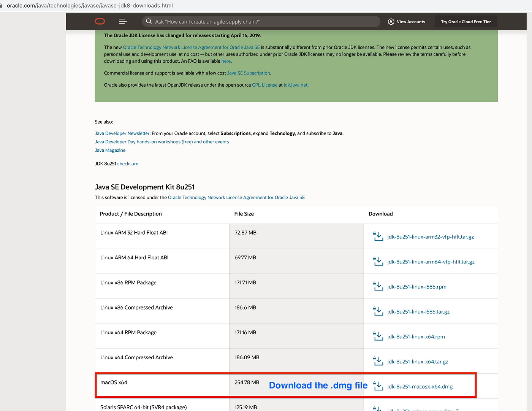Download jdk-8u251-linux-arm64-vfp-hflt.tar.gz
Viewport: 532px width, 411px height.
tap(431, 262)
